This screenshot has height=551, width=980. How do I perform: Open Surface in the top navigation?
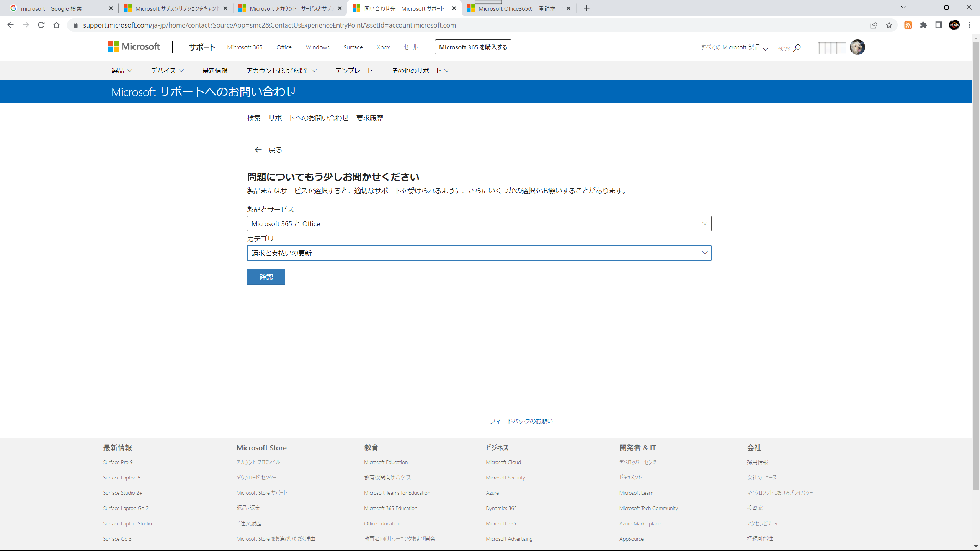(x=353, y=47)
